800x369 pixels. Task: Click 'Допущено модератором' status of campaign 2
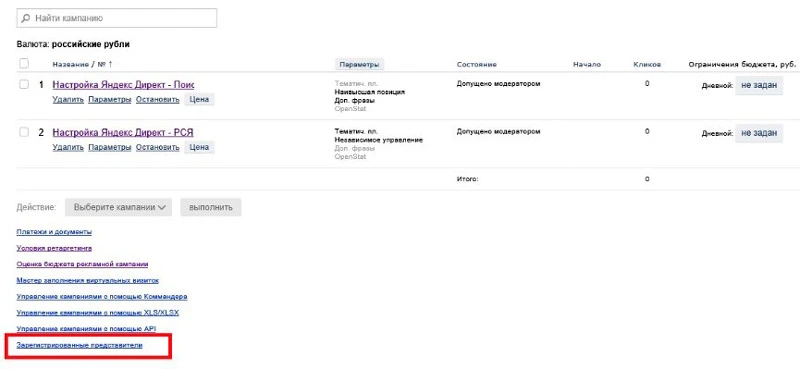click(x=498, y=131)
